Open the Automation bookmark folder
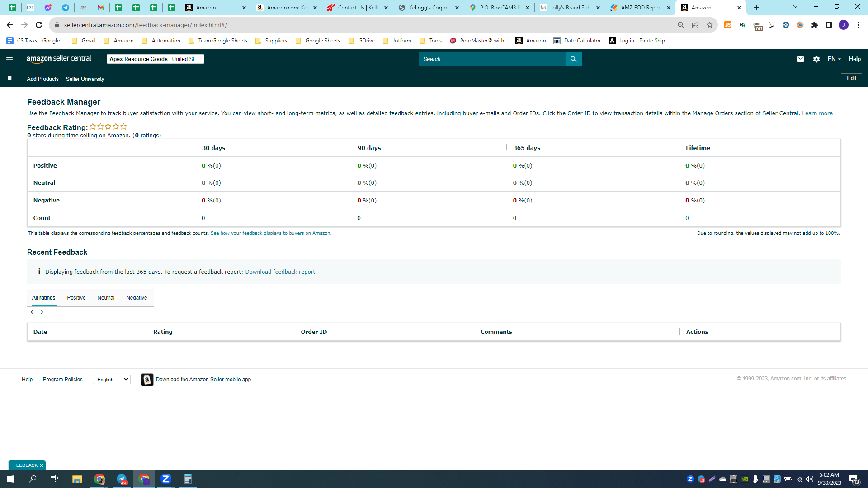Viewport: 868px width, 488px height. [161, 41]
